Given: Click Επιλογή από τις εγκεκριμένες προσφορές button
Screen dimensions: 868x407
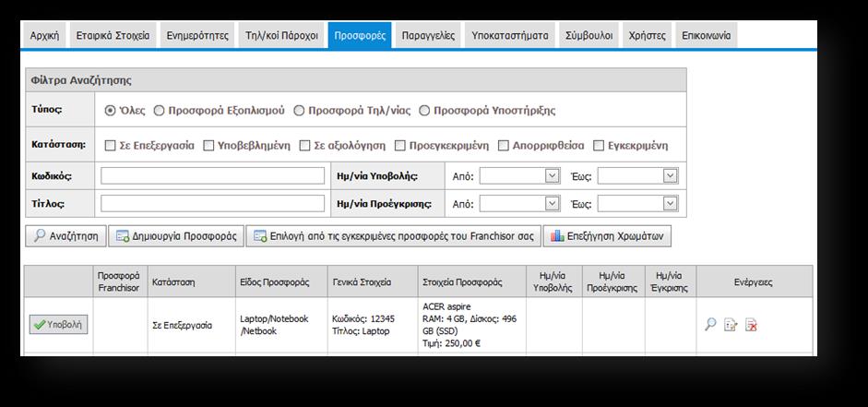Looking at the screenshot, I should 394,236.
